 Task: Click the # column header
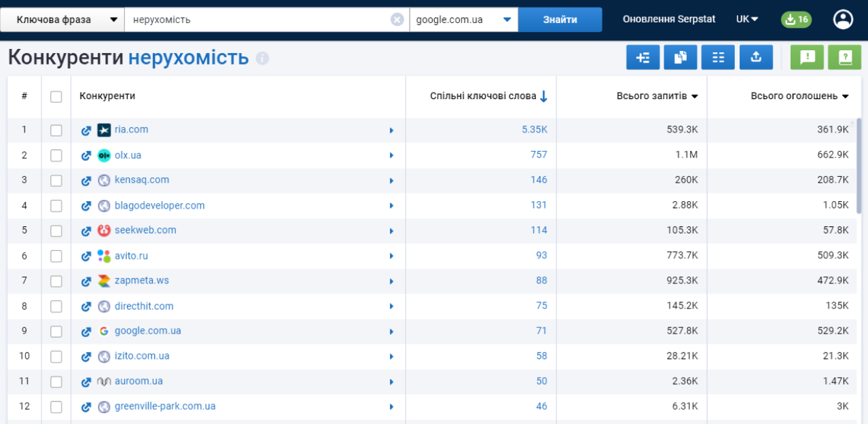coord(24,96)
